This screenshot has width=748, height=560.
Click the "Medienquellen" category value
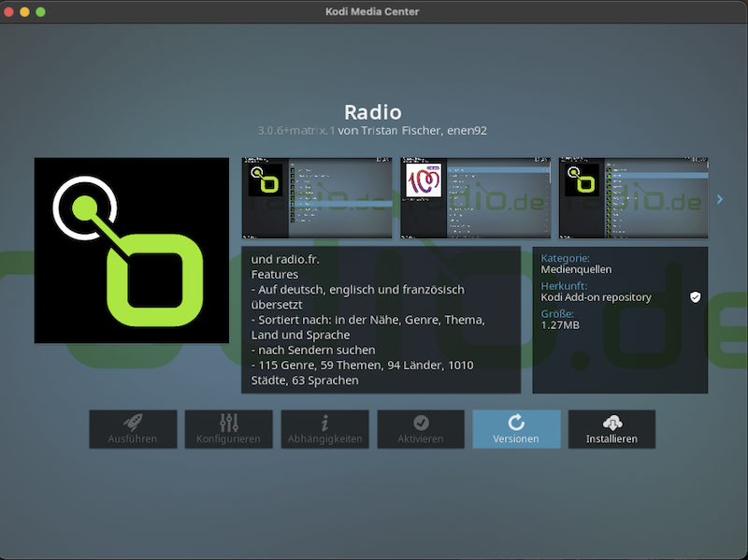point(576,269)
